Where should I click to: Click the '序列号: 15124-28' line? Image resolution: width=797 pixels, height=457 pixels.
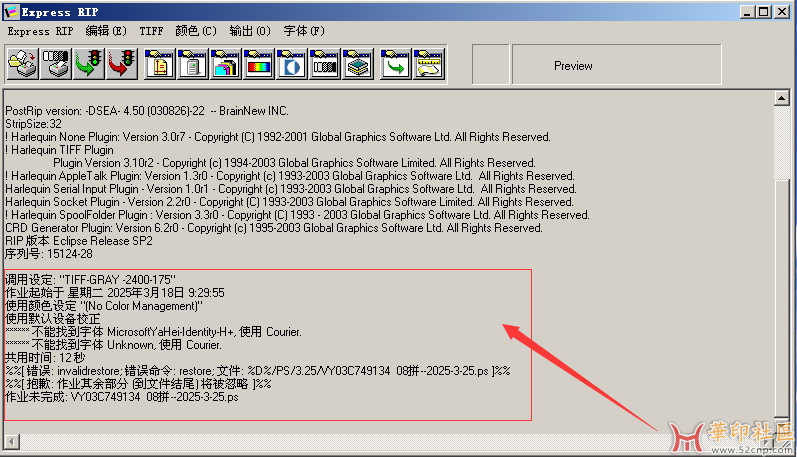[x=49, y=254]
